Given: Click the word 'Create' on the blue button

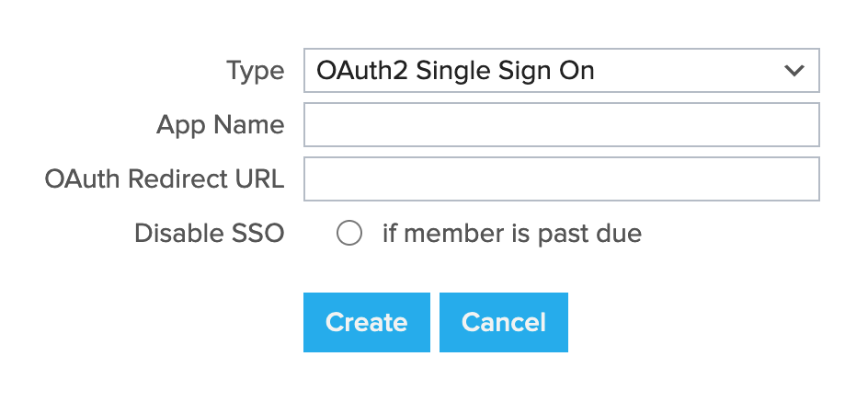Looking at the screenshot, I should [x=366, y=322].
